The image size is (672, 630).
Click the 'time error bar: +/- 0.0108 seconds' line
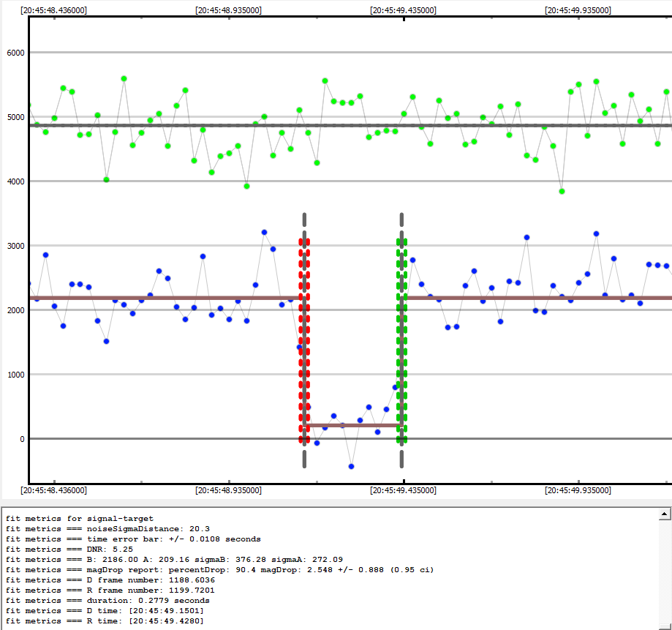pos(133,539)
